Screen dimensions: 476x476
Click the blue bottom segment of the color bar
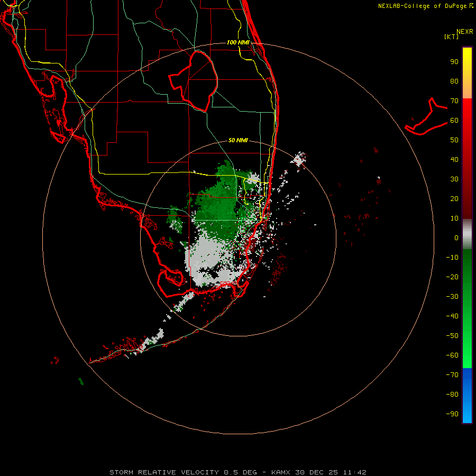467,396
